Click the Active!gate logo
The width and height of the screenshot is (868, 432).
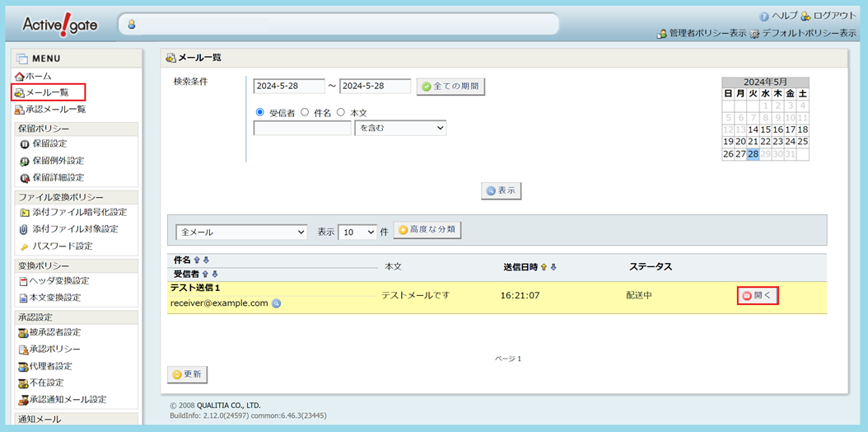(x=60, y=25)
